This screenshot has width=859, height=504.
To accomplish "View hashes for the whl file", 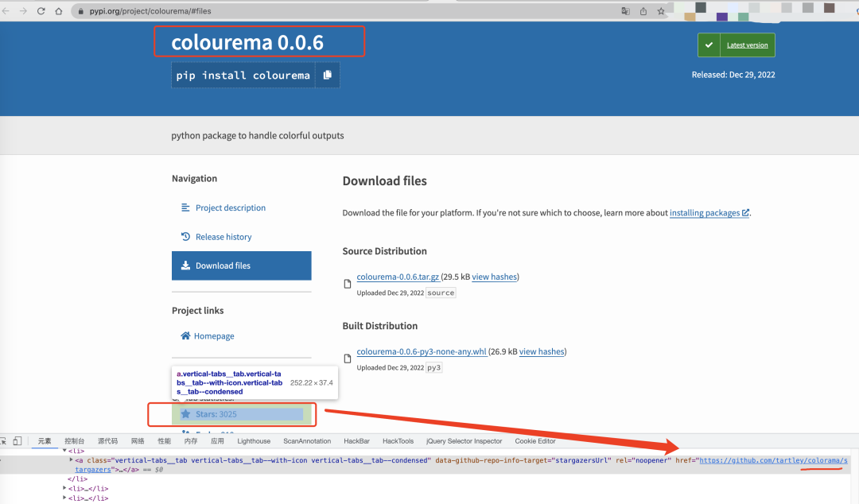I will 542,351.
